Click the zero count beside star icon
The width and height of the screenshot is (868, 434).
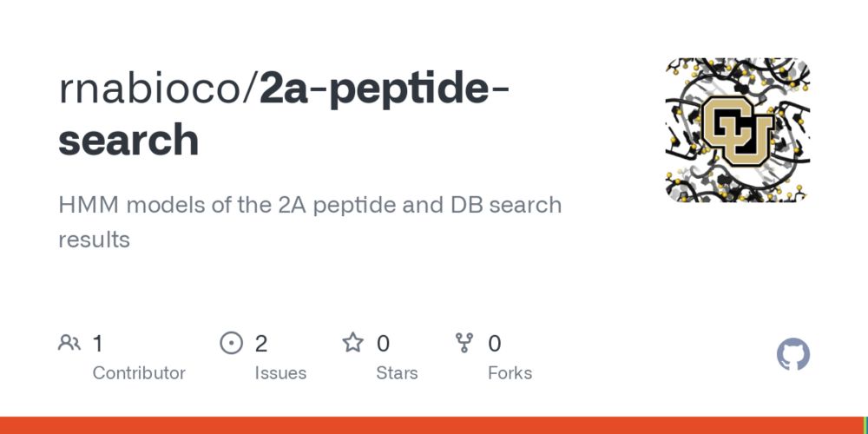383,344
